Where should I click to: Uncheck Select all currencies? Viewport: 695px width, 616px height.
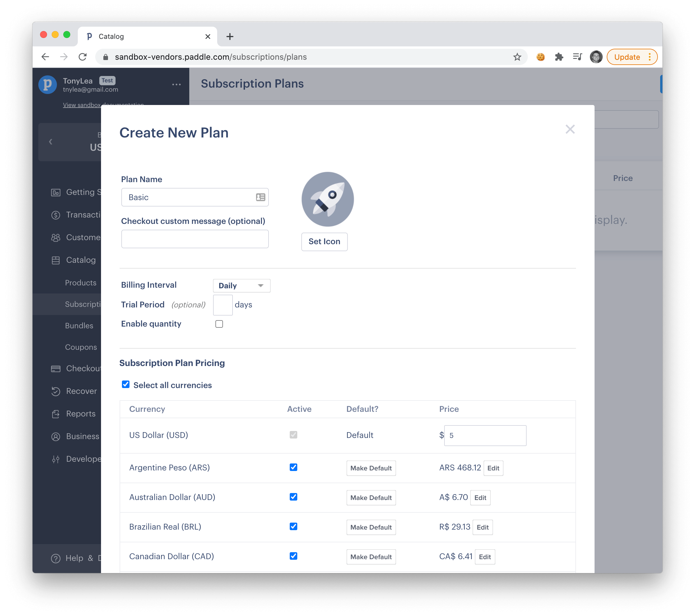(126, 384)
